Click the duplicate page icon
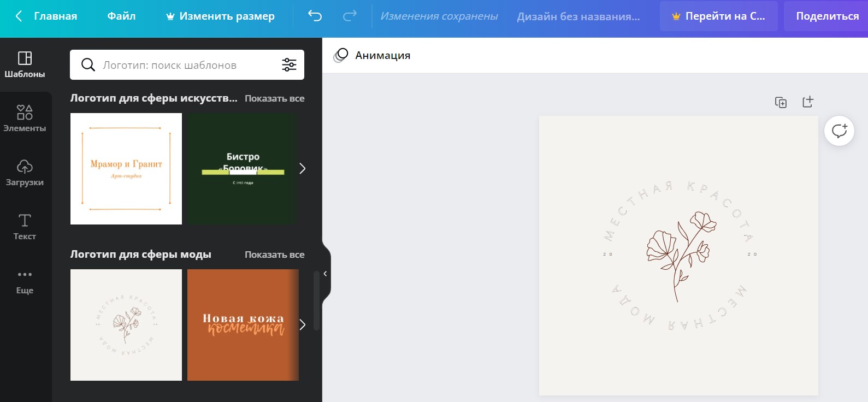Viewport: 868px width, 402px height. point(781,102)
